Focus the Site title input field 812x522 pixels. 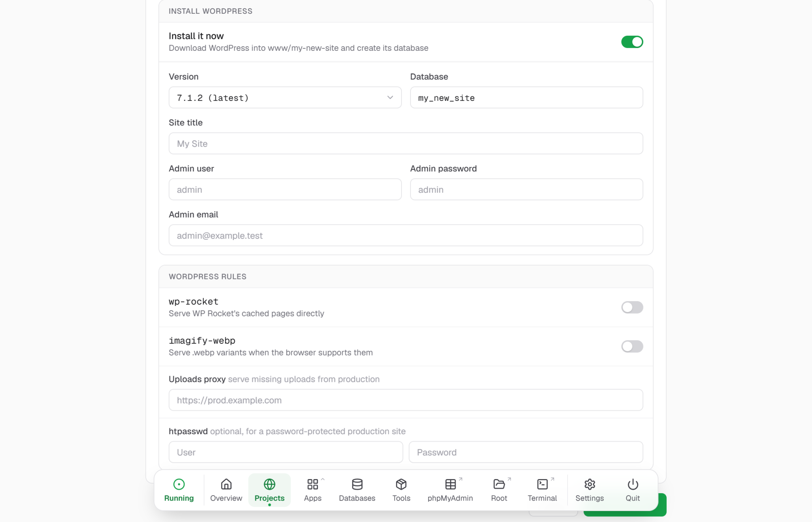pos(406,143)
